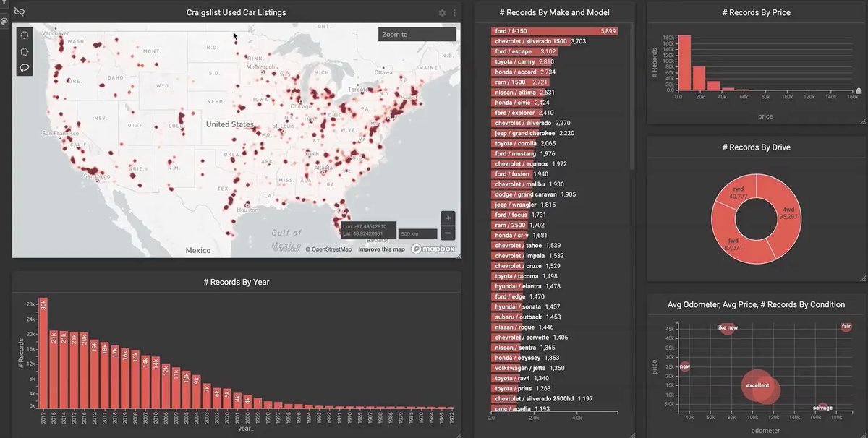This screenshot has height=438, width=868.
Task: Click the Mapbox logo on the map
Action: [434, 249]
